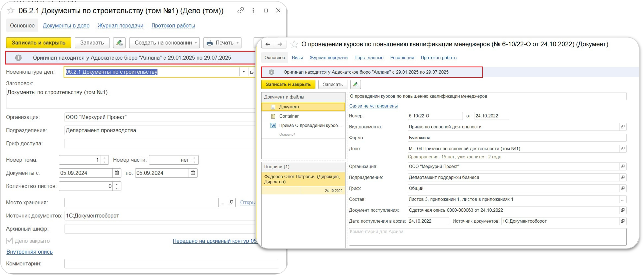Screen dimensions: 644x275
Task: Open the Создать на основании dropdown
Action: tap(164, 43)
